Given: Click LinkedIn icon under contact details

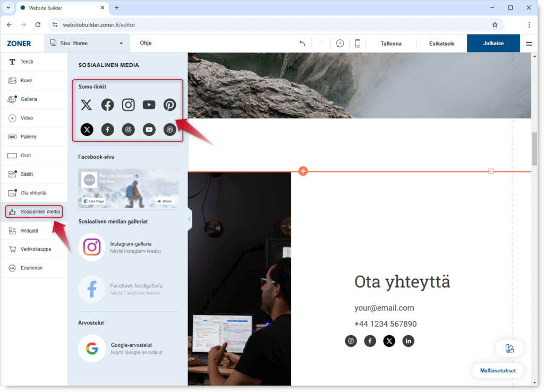Looking at the screenshot, I should 408,341.
